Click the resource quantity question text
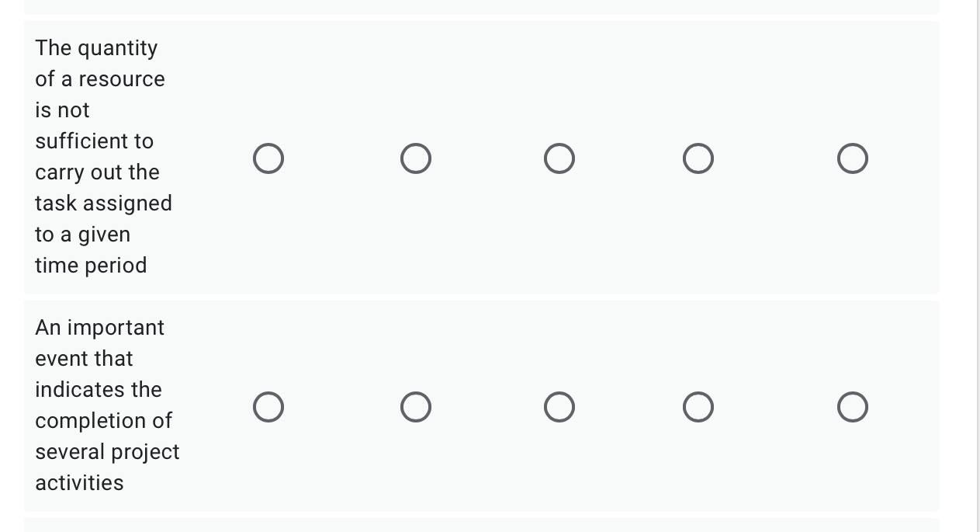 tap(103, 156)
